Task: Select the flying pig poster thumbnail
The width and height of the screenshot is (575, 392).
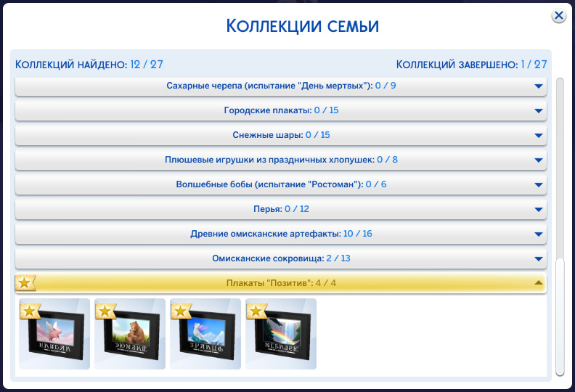Action: (x=54, y=334)
